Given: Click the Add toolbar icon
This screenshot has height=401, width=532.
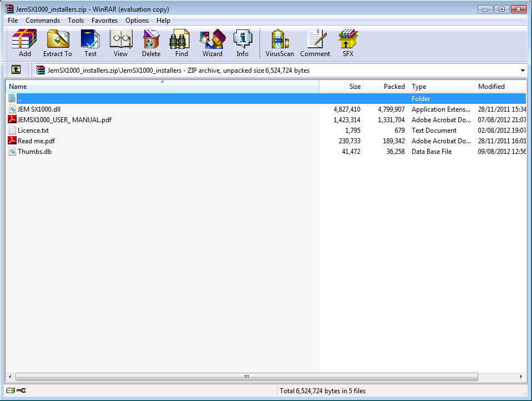Looking at the screenshot, I should click(x=24, y=43).
